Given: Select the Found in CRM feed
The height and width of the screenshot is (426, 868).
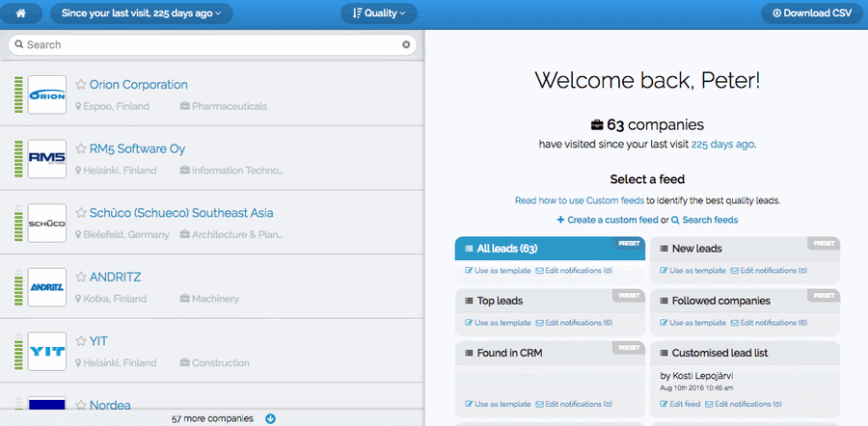Looking at the screenshot, I should coord(551,353).
